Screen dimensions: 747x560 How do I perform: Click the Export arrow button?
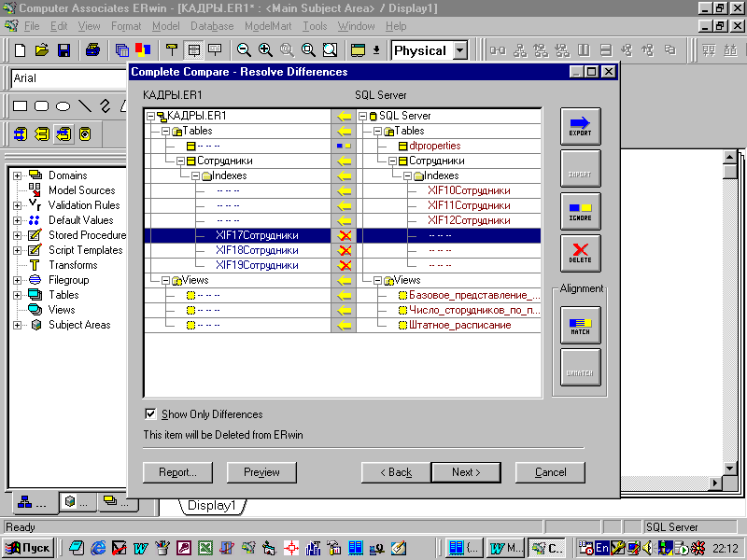tap(580, 126)
